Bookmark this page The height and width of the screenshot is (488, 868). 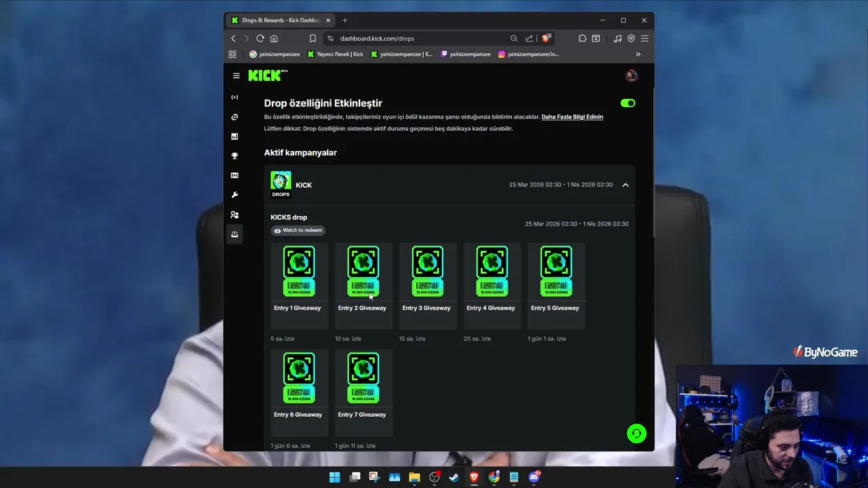[x=313, y=39]
